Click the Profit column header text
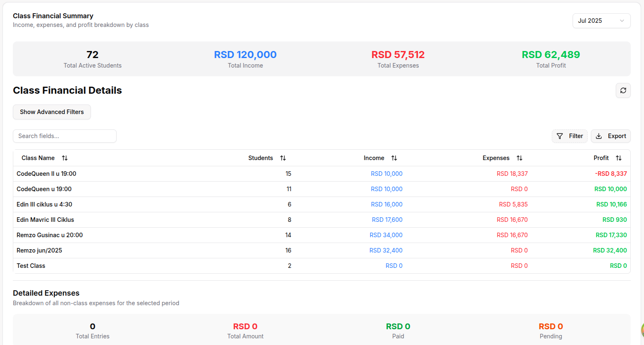 (601, 158)
